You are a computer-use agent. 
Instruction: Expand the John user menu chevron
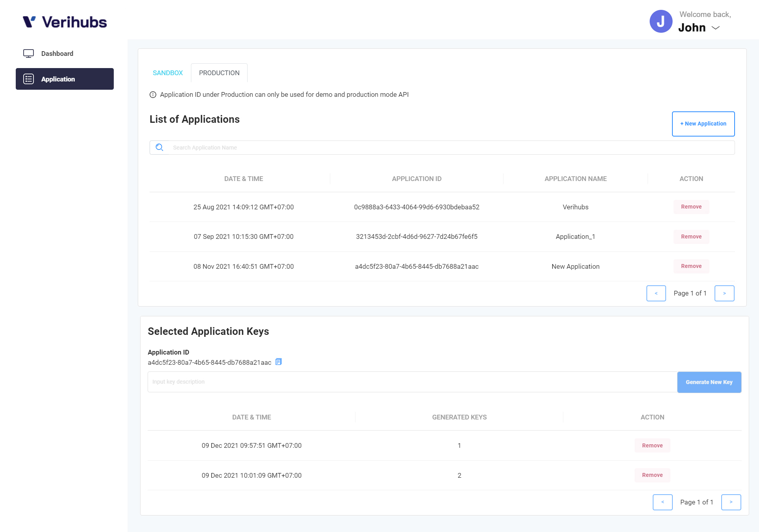716,28
